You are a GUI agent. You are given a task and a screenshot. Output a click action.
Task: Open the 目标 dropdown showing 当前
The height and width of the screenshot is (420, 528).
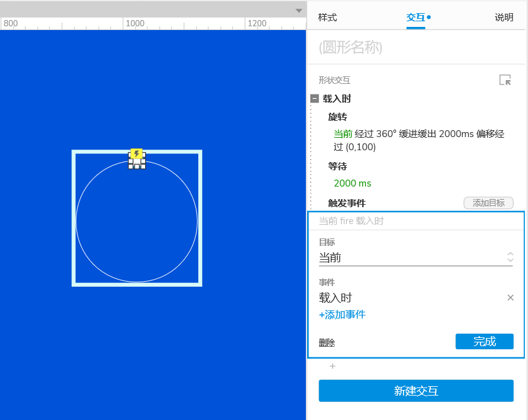click(415, 258)
